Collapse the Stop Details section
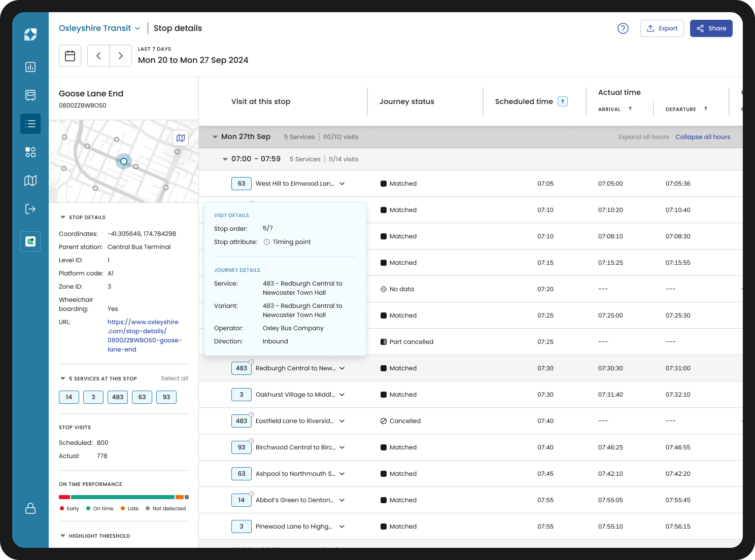The width and height of the screenshot is (755, 560). point(63,217)
